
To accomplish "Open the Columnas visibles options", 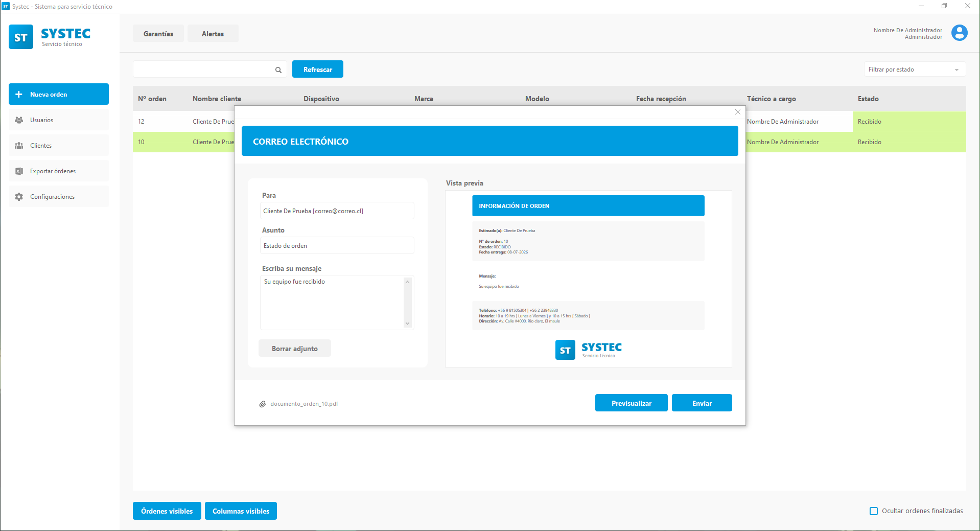I will pyautogui.click(x=241, y=511).
